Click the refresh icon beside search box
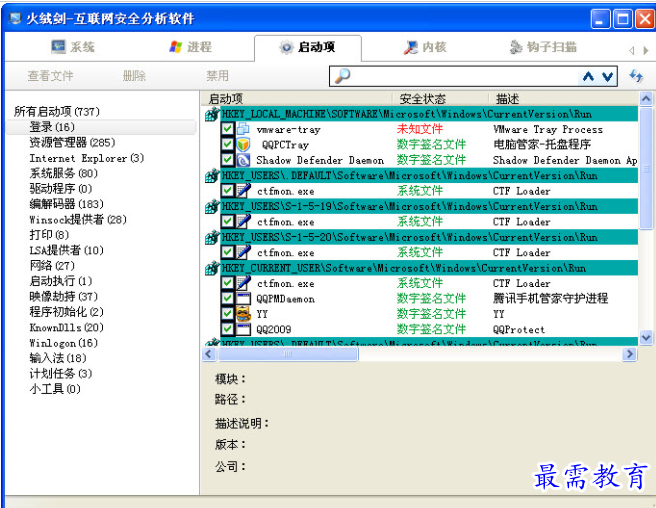Image resolution: width=656 pixels, height=508 pixels. [636, 76]
